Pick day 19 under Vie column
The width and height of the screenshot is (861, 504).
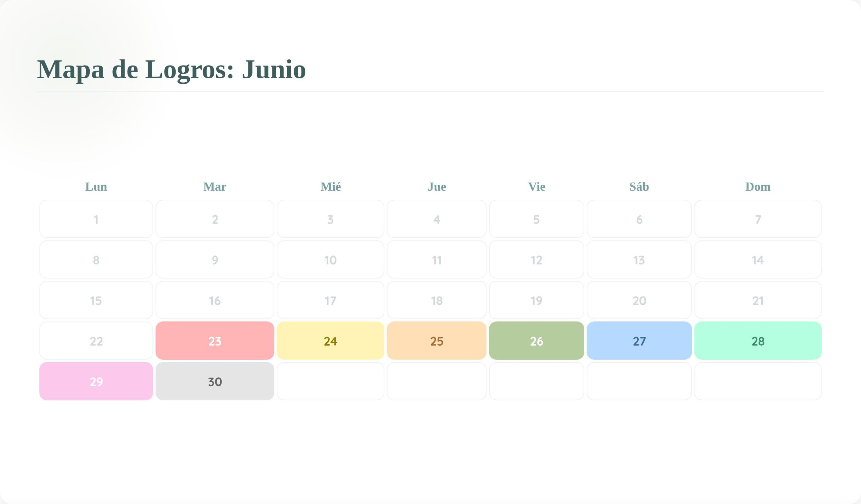click(536, 300)
